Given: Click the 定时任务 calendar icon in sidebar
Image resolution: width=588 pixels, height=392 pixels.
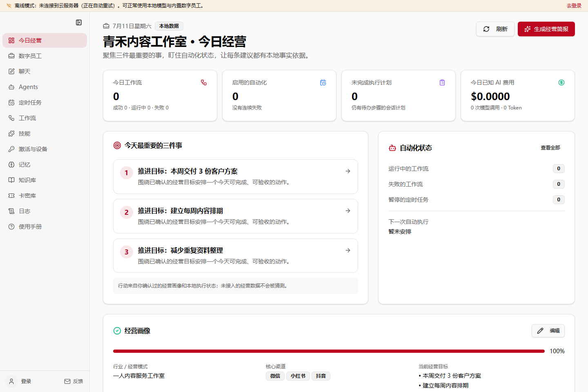Looking at the screenshot, I should pyautogui.click(x=11, y=102).
